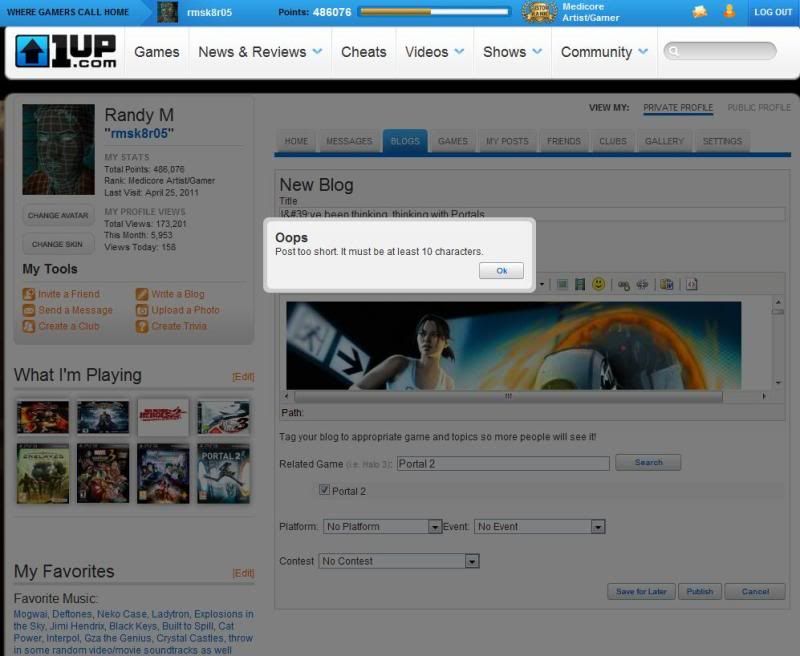Open the smiley emoticon picker
This screenshot has height=656, width=800.
pos(598,284)
